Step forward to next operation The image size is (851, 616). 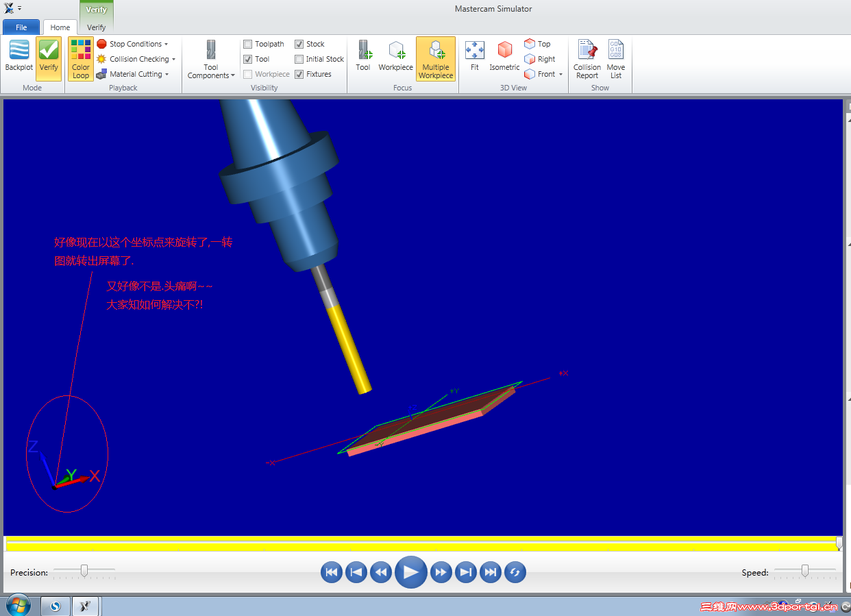click(466, 572)
